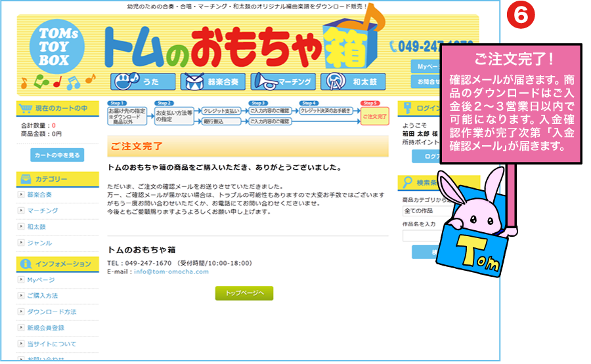Image resolution: width=591 pixels, height=364 pixels.
Task: Click arrow bullet beside sidebar Myページ
Action: (21, 279)
